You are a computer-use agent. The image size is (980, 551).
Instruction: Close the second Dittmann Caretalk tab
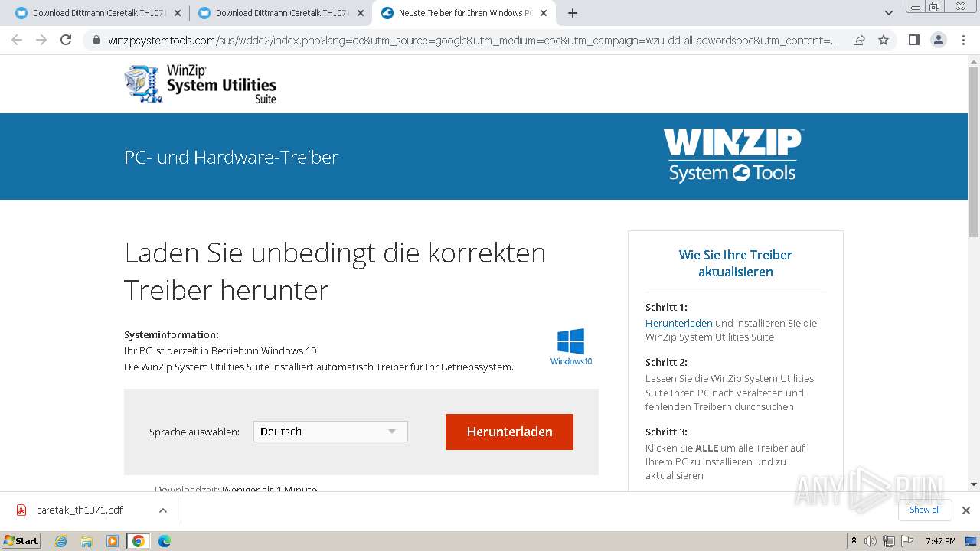[x=361, y=13]
